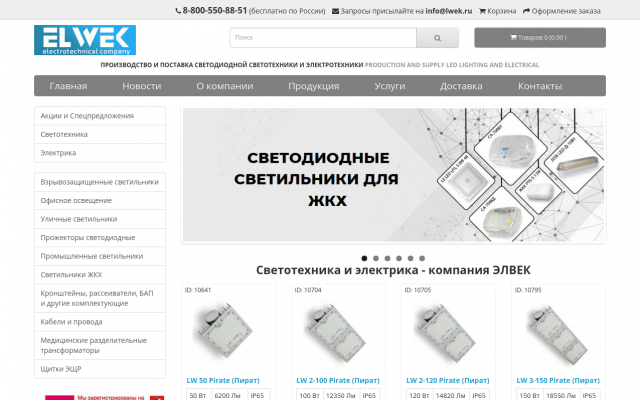Click LW 2-100 Pirate product image

pyautogui.click(x=336, y=334)
